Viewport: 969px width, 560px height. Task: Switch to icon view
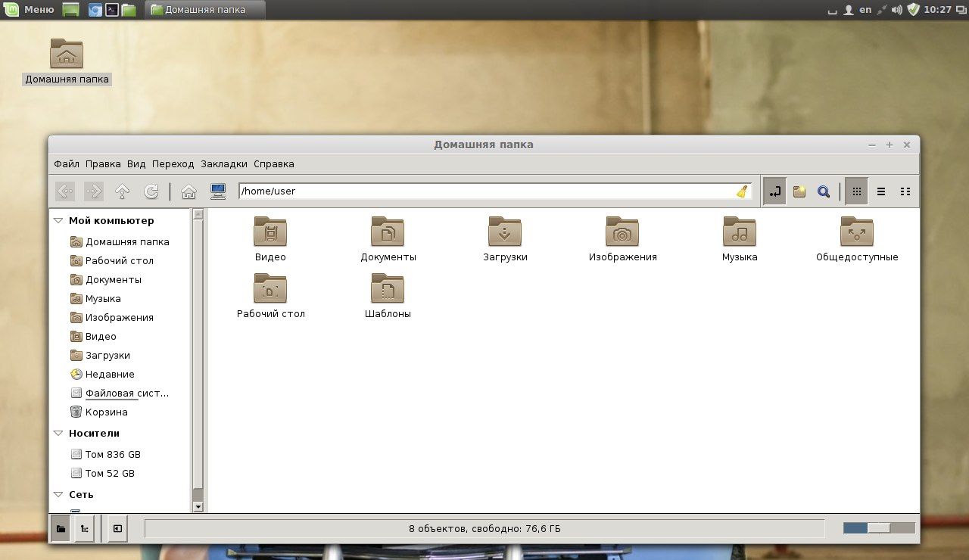(856, 191)
